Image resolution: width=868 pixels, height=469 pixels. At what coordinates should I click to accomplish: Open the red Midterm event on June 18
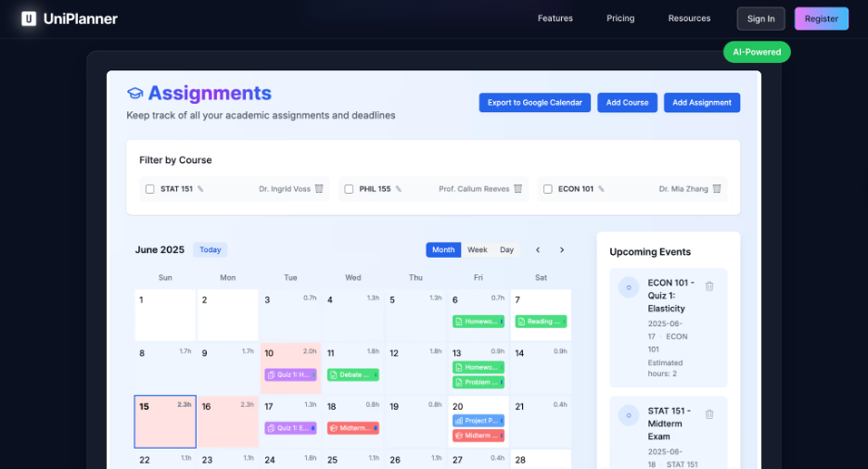coord(353,428)
